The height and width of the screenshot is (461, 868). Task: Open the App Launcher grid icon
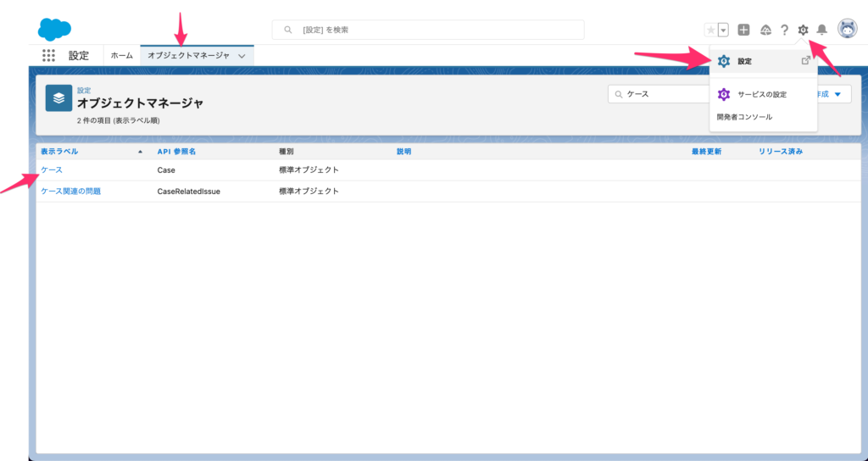(x=48, y=55)
